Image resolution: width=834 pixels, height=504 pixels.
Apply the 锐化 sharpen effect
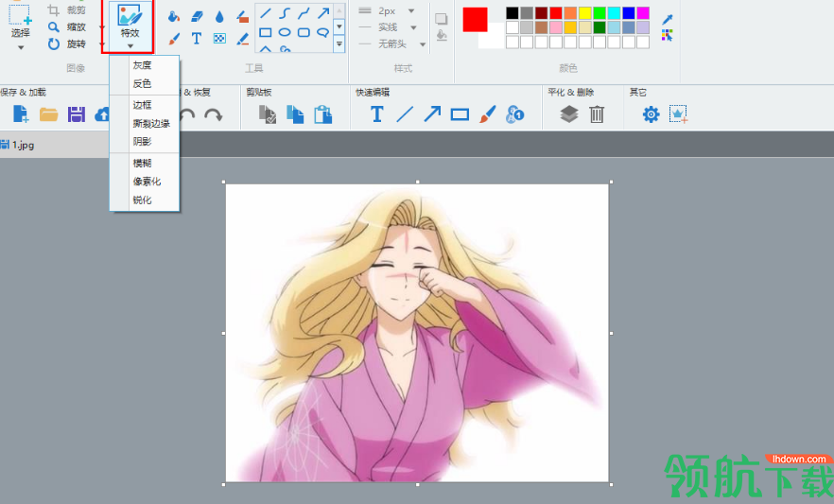pos(145,200)
